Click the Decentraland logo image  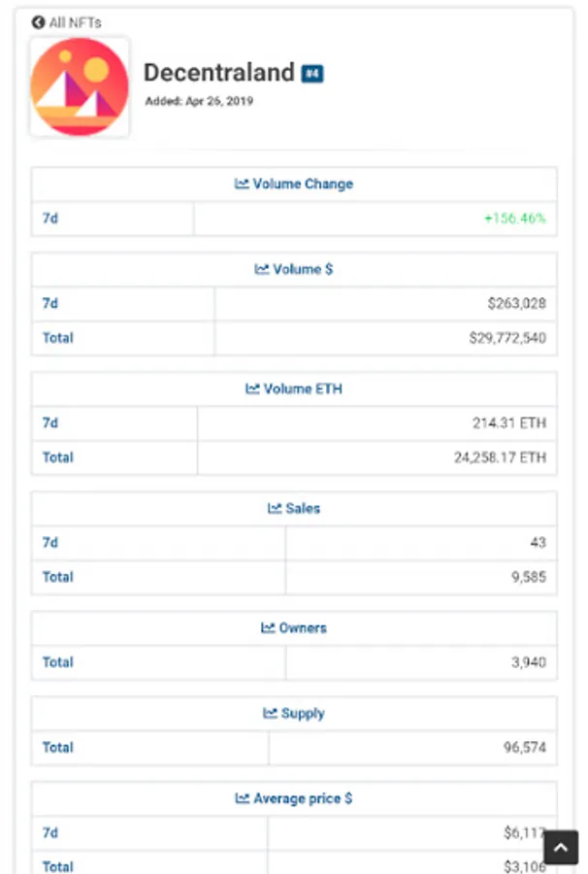pos(80,87)
